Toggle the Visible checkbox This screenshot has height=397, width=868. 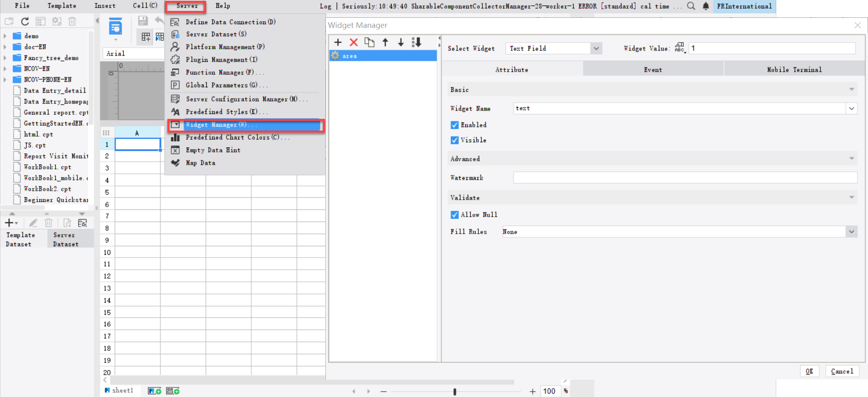454,140
